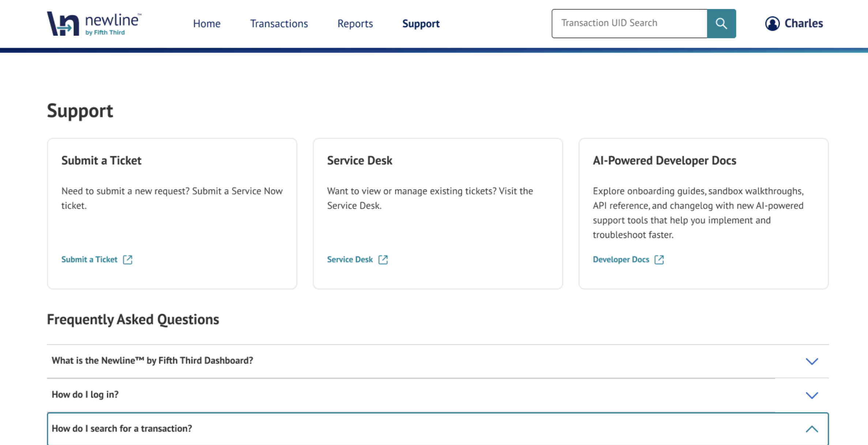Focus the Transaction UID Search field
The width and height of the screenshot is (868, 445).
click(x=629, y=23)
